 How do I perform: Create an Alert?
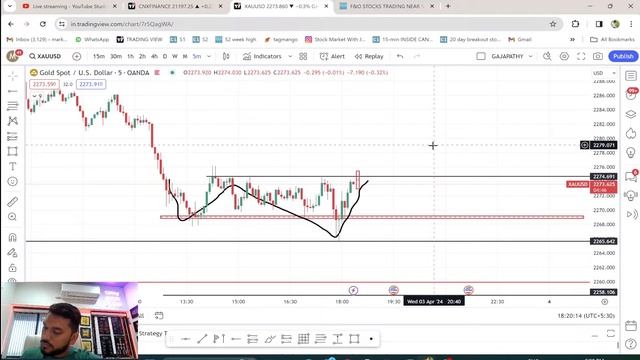(332, 56)
